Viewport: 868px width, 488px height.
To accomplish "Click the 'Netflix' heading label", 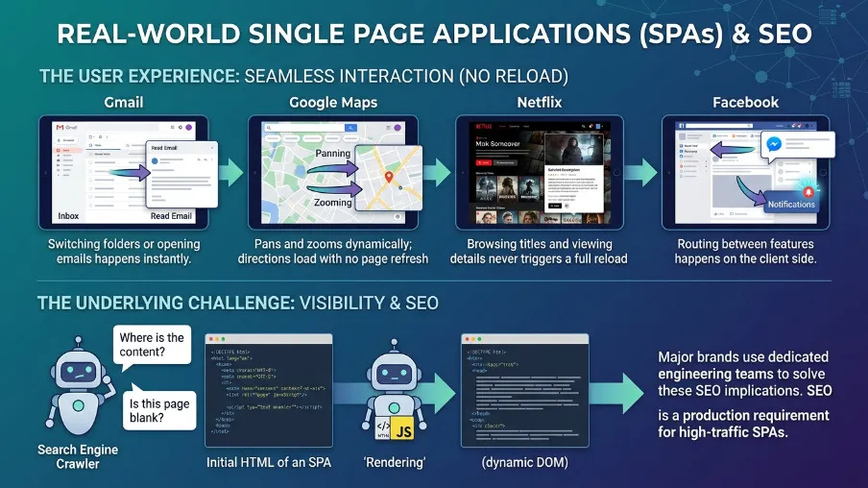I will (x=540, y=103).
